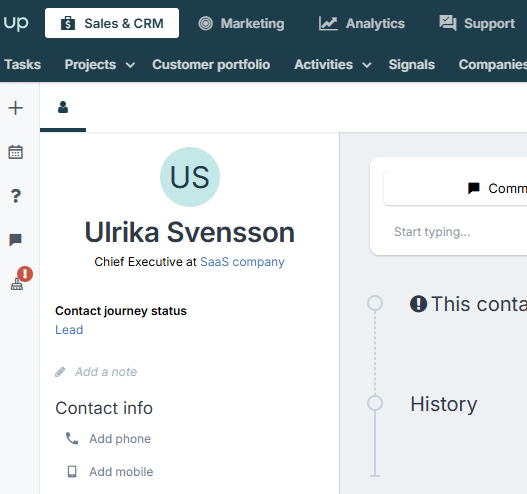Screen dimensions: 527x494
Task: Click the US avatar circle
Action: click(190, 177)
